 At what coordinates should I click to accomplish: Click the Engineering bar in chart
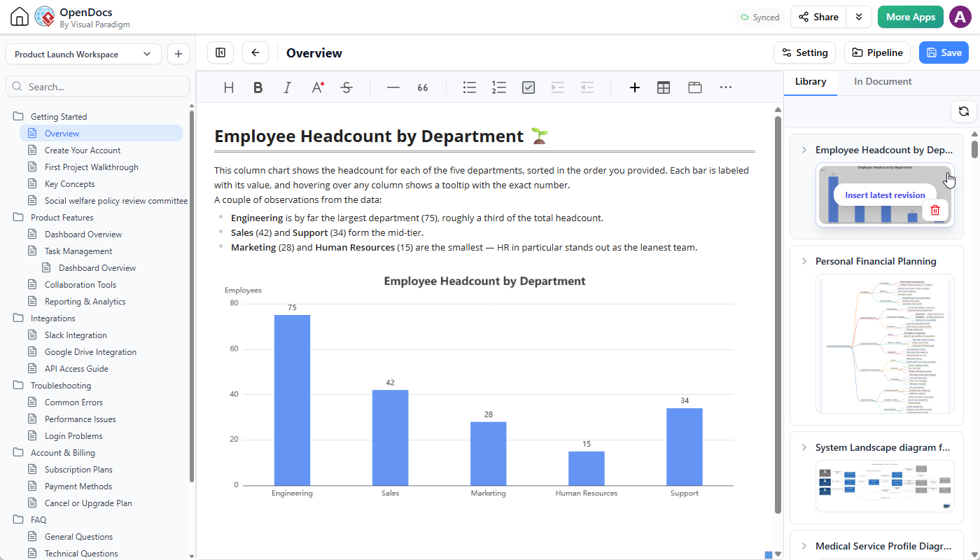click(x=292, y=400)
